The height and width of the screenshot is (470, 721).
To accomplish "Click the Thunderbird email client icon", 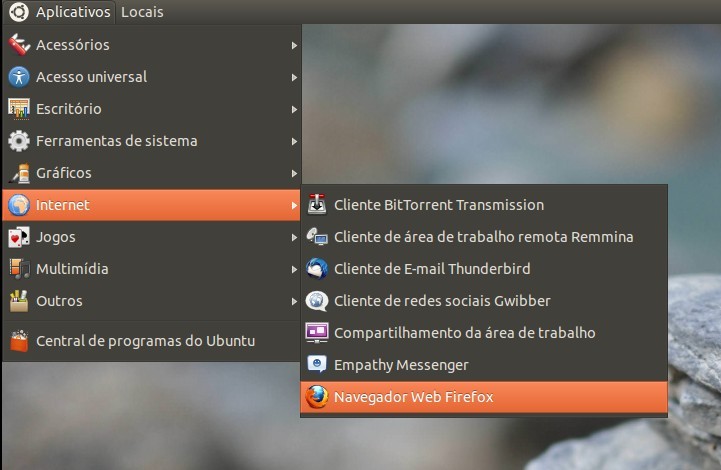I will [317, 269].
